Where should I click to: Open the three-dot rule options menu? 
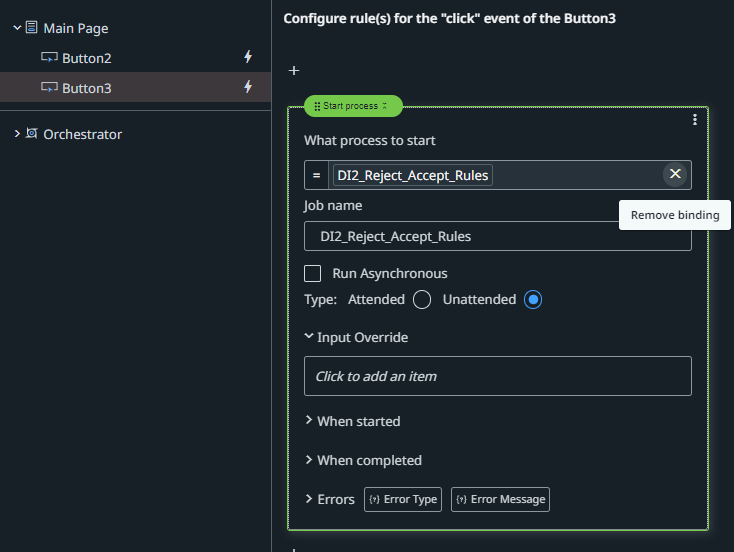[x=695, y=120]
